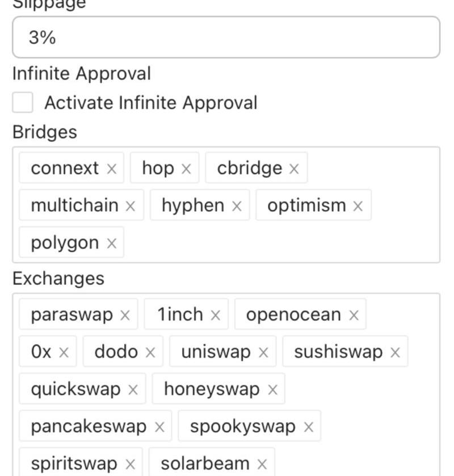The height and width of the screenshot is (476, 454).
Task: Remove the connext bridge tag
Action: coord(112,169)
